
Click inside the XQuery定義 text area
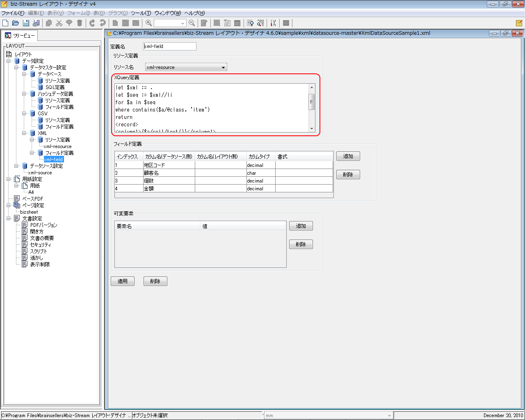click(212, 108)
